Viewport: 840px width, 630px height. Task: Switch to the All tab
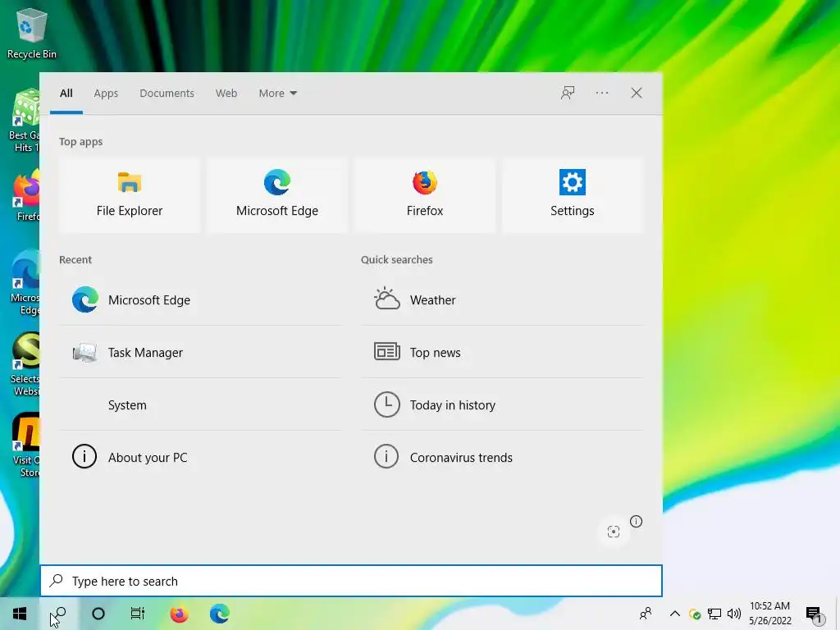(66, 94)
